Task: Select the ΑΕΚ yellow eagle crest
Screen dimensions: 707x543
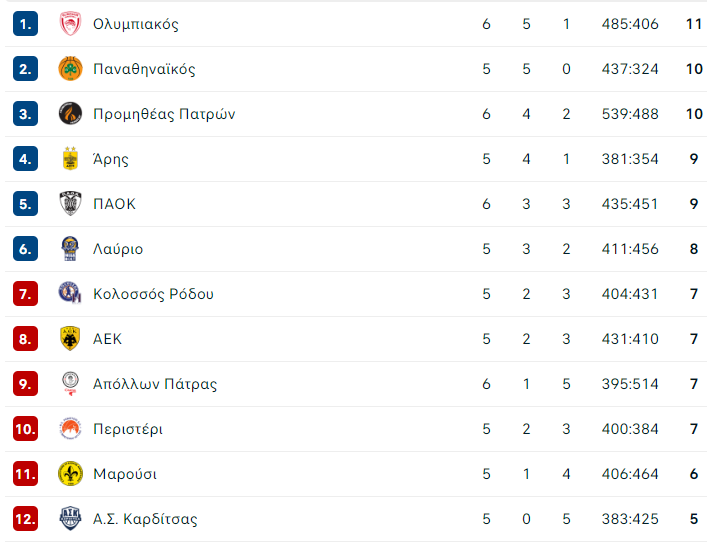Action: click(70, 338)
